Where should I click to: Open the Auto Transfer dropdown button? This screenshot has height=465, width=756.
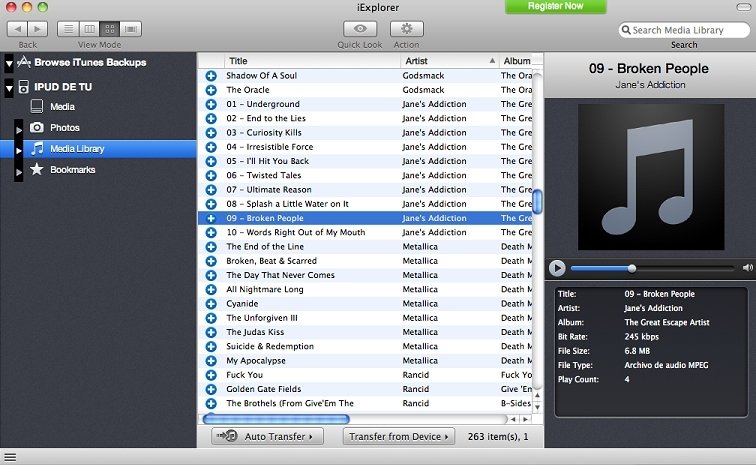click(x=268, y=436)
